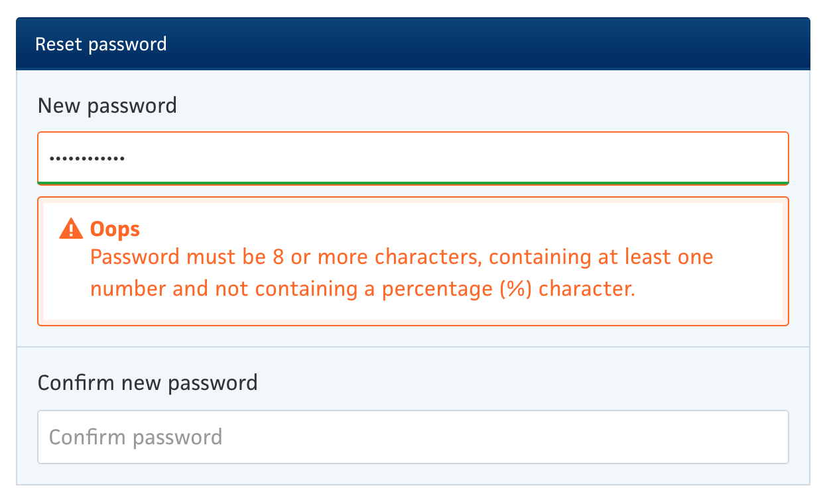Viewport: 829px width, 504px height.
Task: Click the masked password dots
Action: pos(87,159)
